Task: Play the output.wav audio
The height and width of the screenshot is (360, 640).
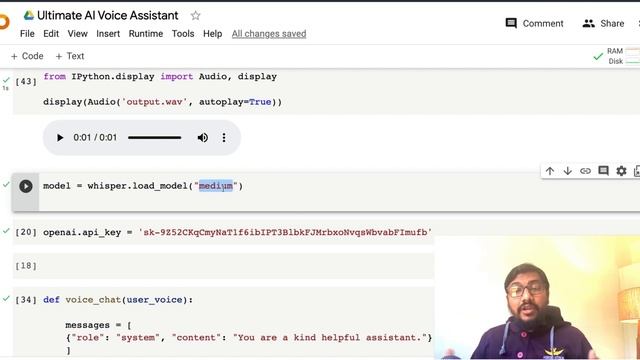Action: click(x=60, y=138)
